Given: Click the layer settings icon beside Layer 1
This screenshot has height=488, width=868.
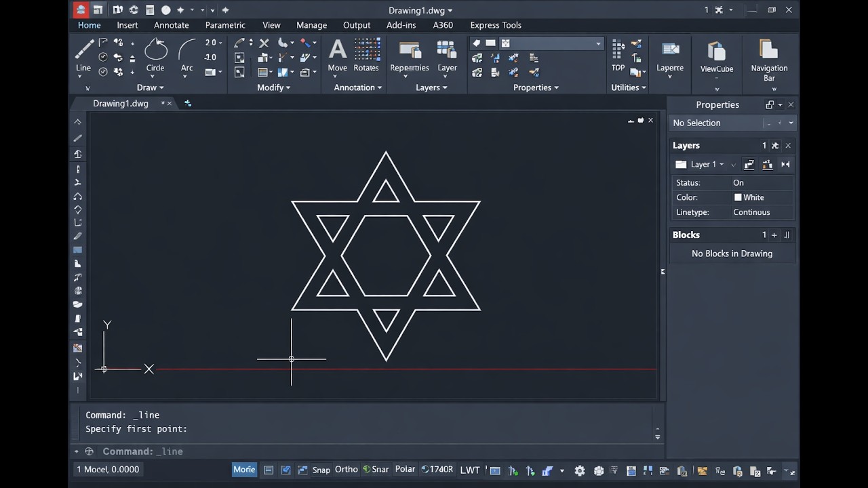Looking at the screenshot, I should tap(749, 164).
